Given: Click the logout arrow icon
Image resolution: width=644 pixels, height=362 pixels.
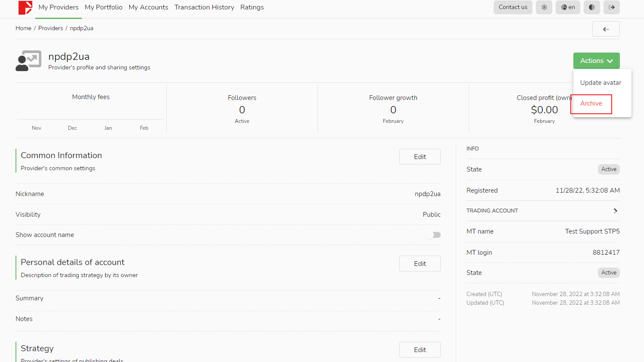Looking at the screenshot, I should coord(611,7).
